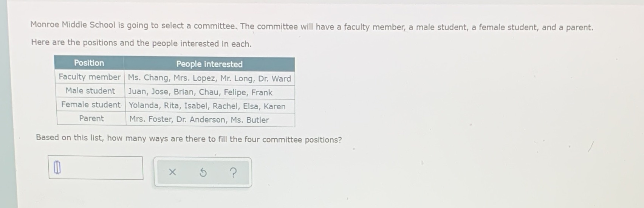This screenshot has width=644, height=208.
Task: Click the People interested column header
Action: 209,64
